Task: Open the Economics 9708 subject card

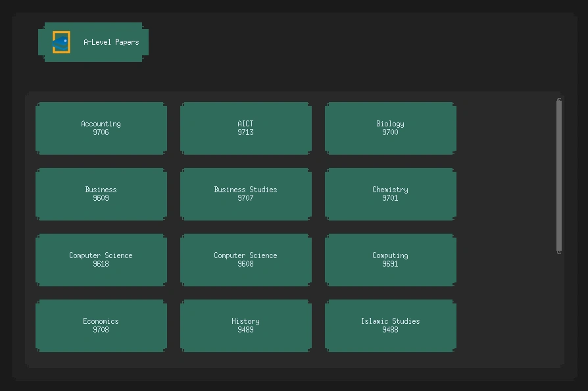Action: [101, 326]
